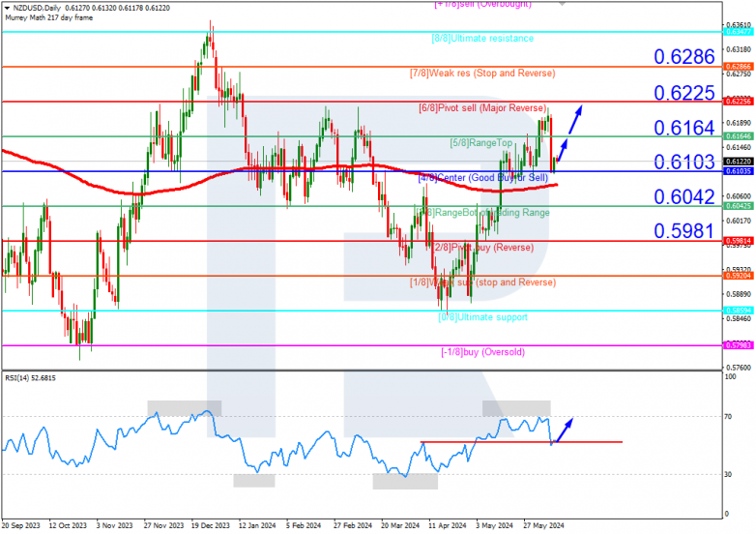Click the 11 Apr 2024 date label
Viewport: 756px width, 534px height.
pos(448,526)
